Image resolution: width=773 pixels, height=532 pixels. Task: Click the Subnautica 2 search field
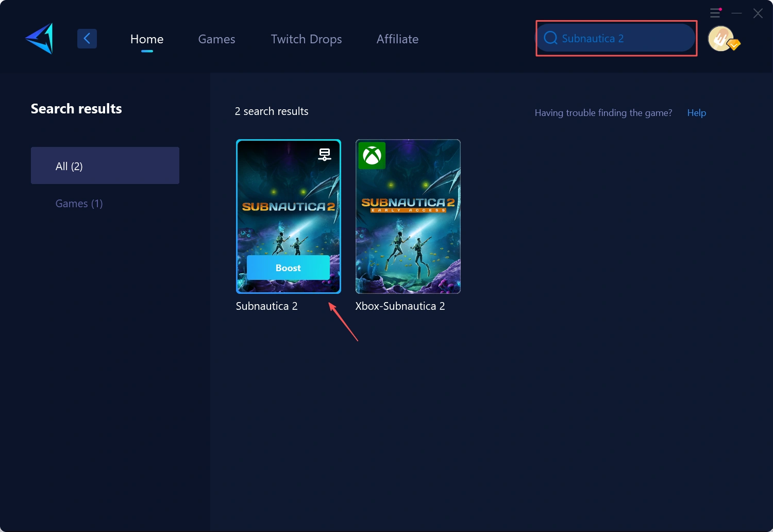coord(616,38)
